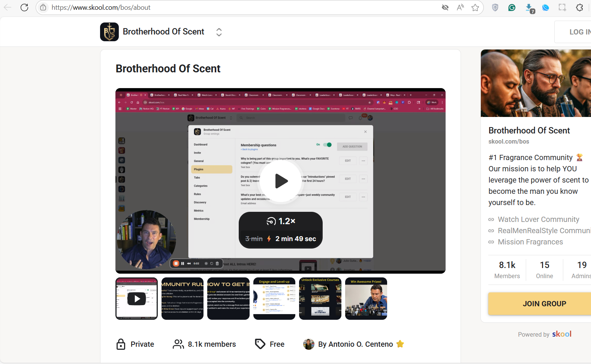
Task: Click the #1 Fragrance Community description text
Action: pos(538,180)
